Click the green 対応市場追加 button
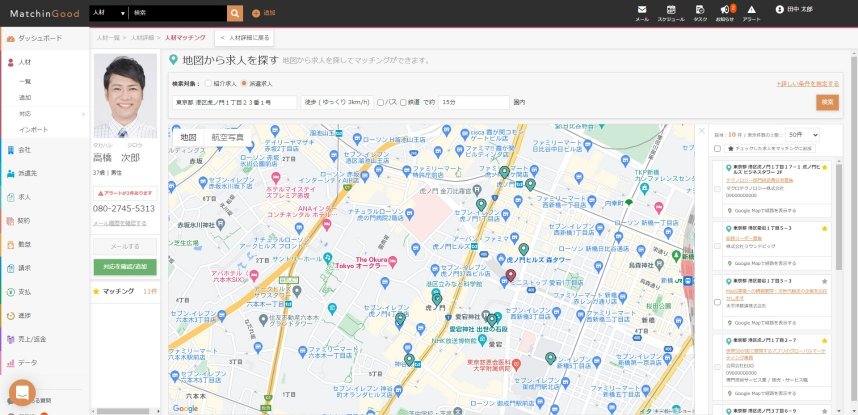This screenshot has height=415, width=858. [x=124, y=267]
